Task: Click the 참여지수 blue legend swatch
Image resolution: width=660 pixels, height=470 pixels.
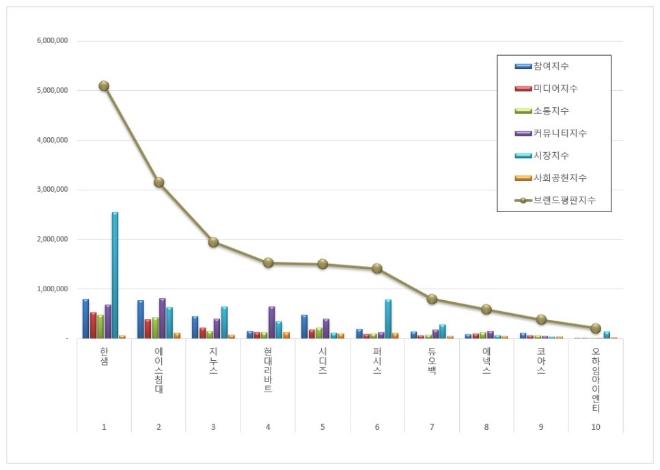Action: click(523, 66)
